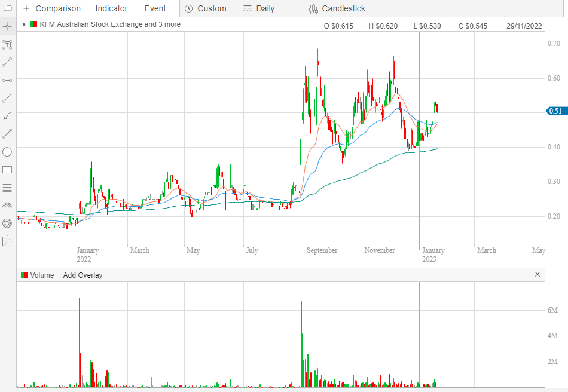Click the 0.51 current price marker
The width and height of the screenshot is (568, 392).
557,111
